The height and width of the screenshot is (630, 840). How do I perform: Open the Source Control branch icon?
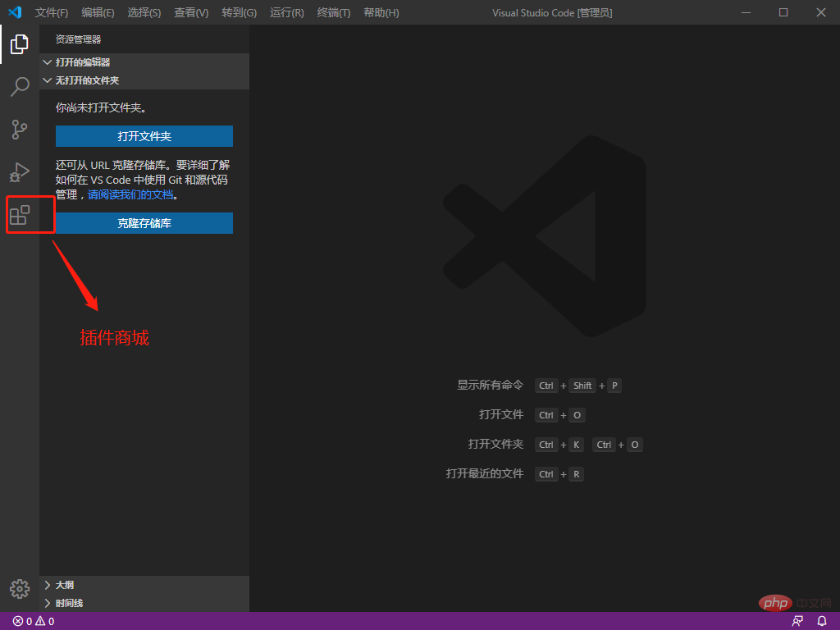tap(20, 129)
